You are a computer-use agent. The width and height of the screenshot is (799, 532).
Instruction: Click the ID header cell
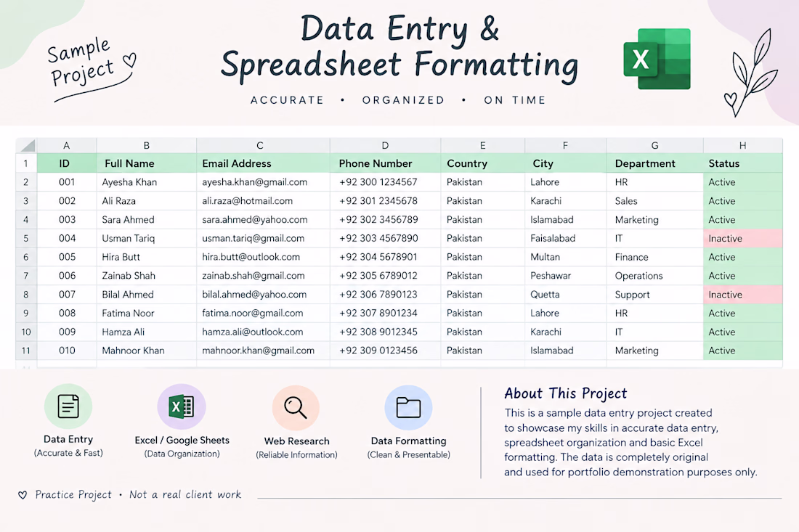pos(66,163)
